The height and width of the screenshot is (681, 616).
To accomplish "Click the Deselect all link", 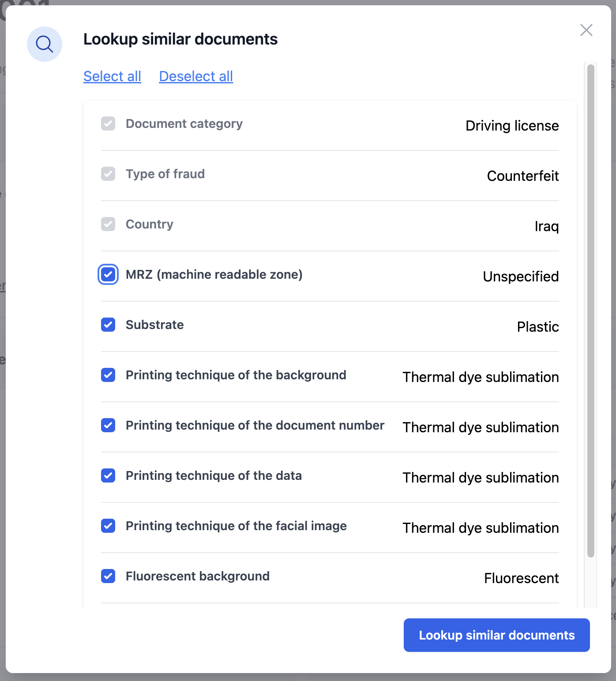I will click(196, 76).
